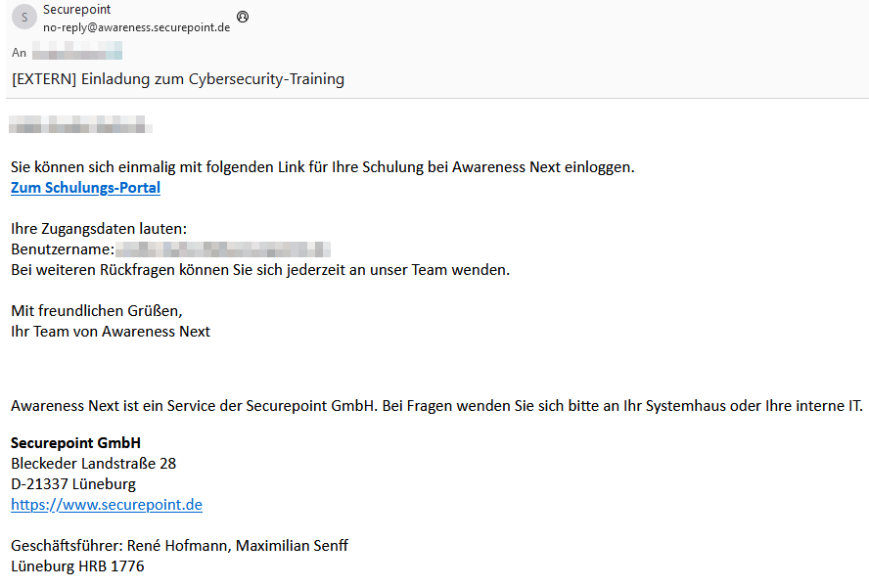Viewport: 869px width, 588px height.
Task: Click the Ihr Team von Awareness Next signature
Action: tap(111, 331)
